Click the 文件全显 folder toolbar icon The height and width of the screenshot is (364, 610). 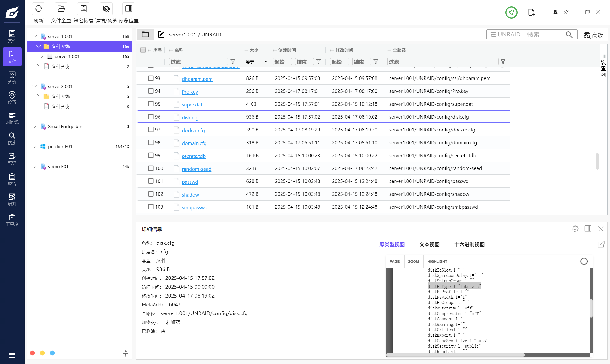pos(61,9)
